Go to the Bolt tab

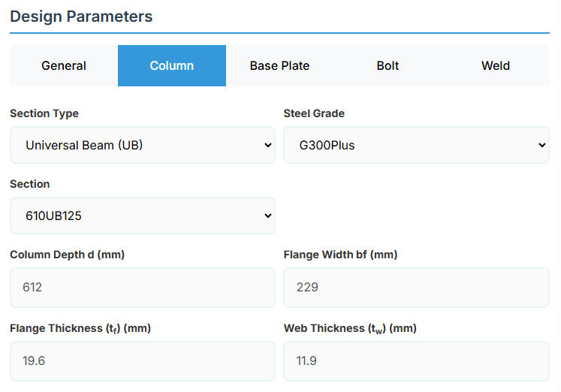tap(388, 66)
